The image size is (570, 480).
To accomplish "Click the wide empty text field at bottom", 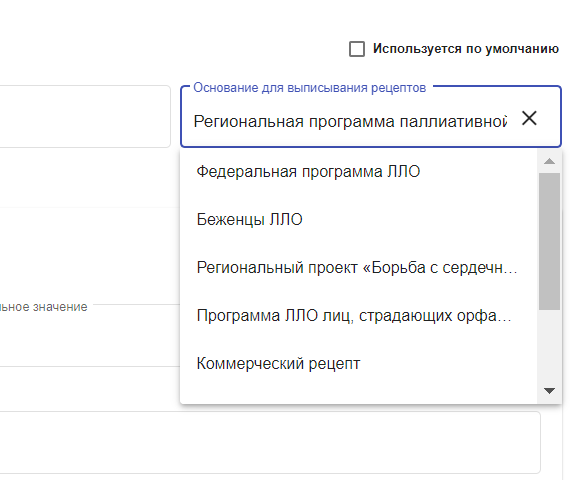I will 270,442.
